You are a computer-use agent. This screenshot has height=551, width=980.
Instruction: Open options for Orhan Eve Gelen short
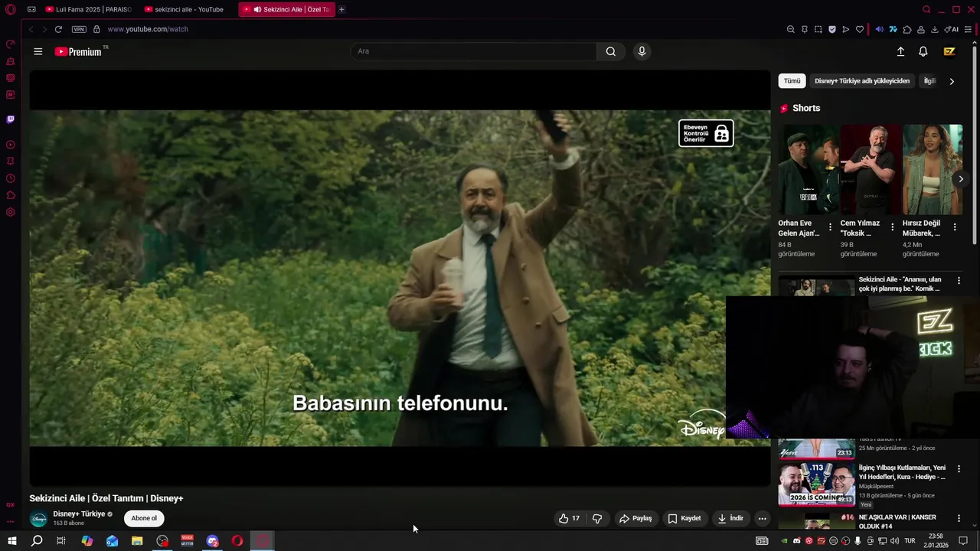click(x=830, y=227)
